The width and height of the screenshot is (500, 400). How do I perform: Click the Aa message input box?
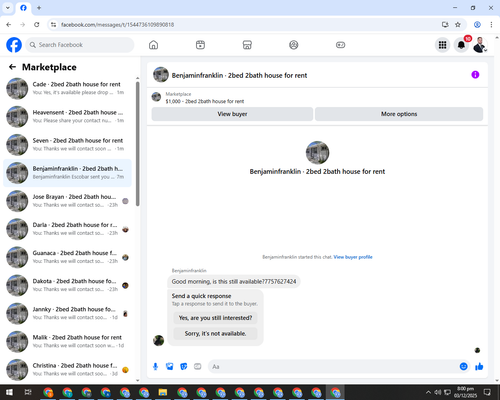click(x=333, y=367)
